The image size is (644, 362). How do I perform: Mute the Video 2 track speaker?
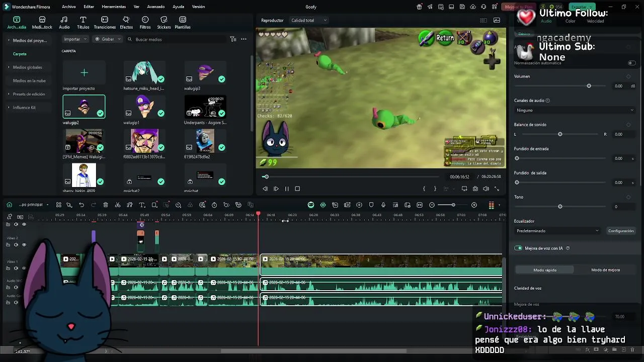pyautogui.click(x=16, y=245)
